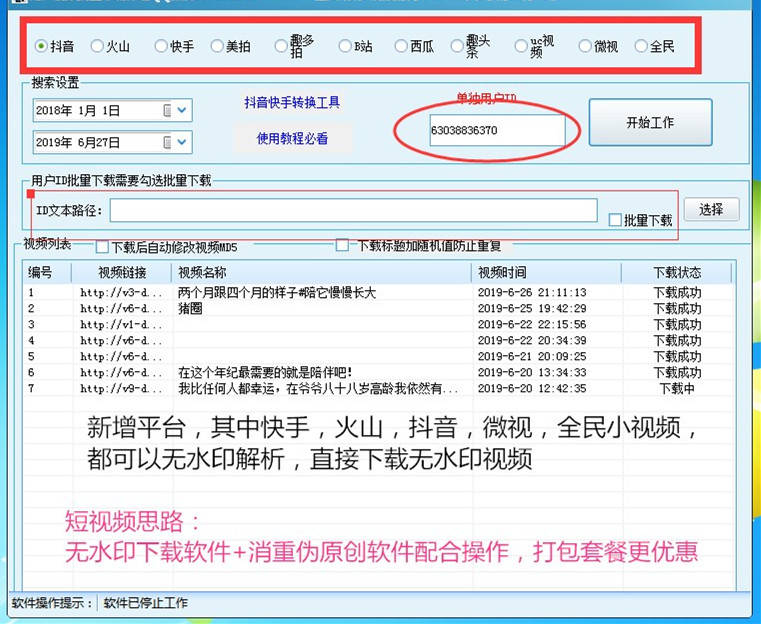
Task: Open the 使用教程必看 tutorial link
Action: (292, 138)
